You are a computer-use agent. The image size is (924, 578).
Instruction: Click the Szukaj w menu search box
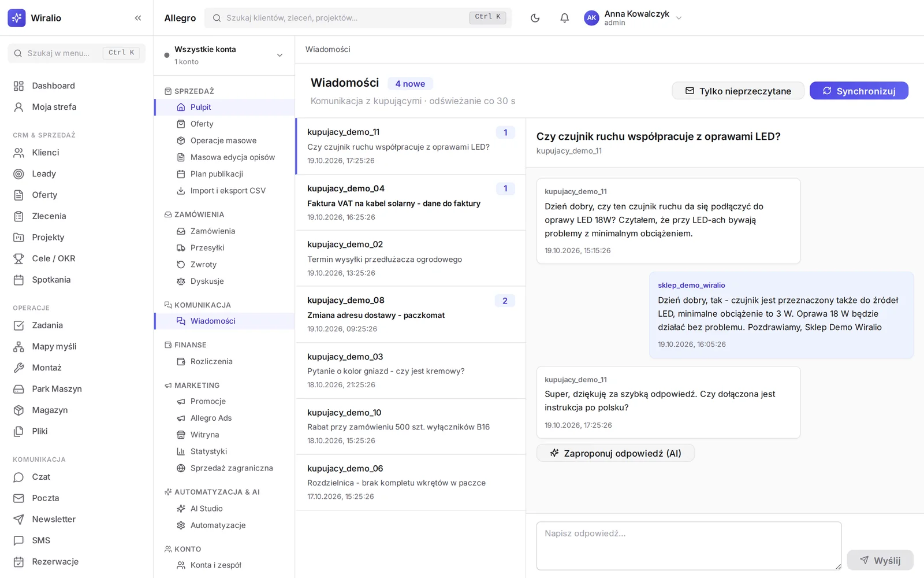pyautogui.click(x=77, y=53)
